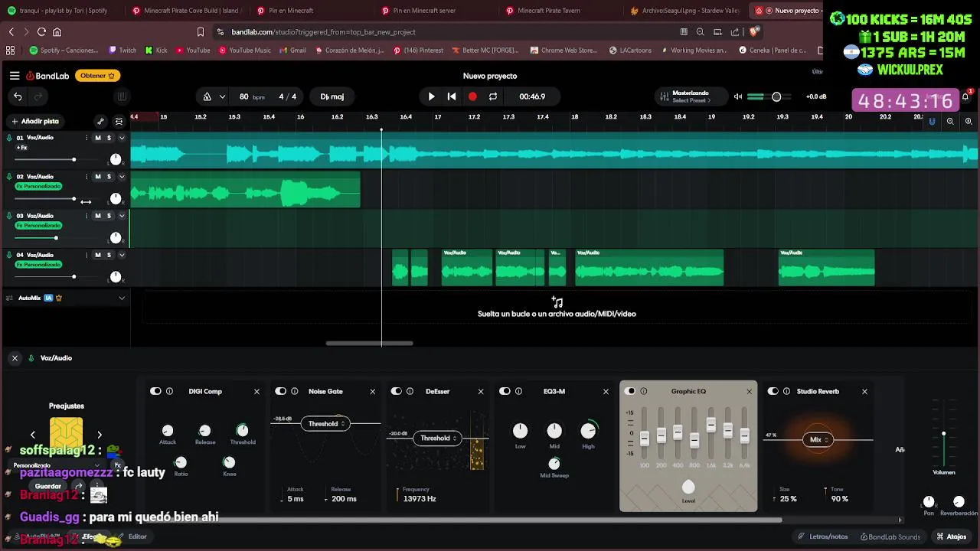The width and height of the screenshot is (980, 551).
Task: Toggle the metronome icon
Action: coord(207,96)
